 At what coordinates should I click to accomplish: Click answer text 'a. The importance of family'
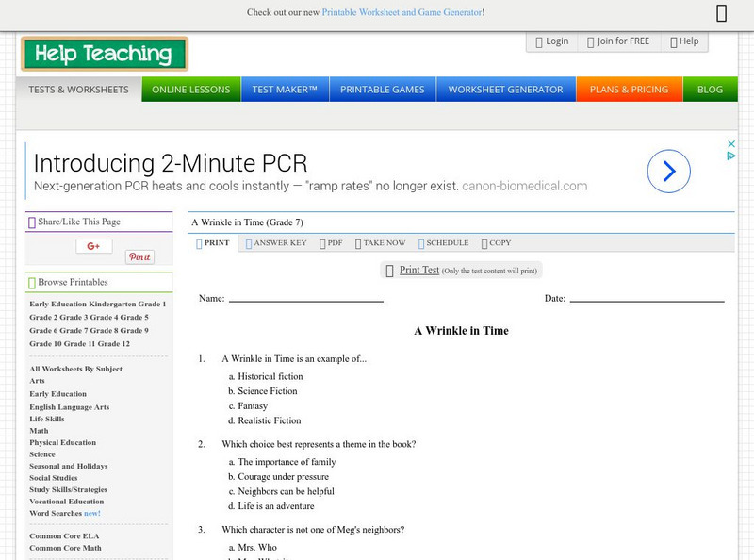[x=282, y=462]
